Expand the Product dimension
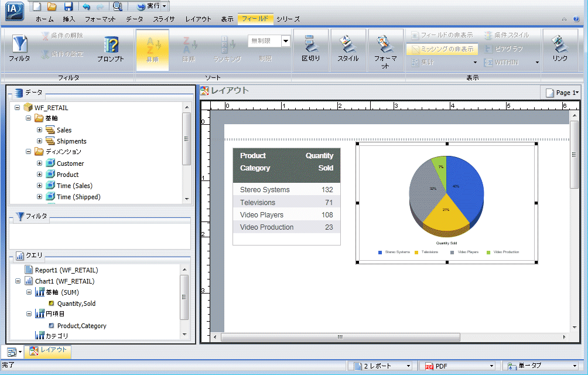Viewport: 588px width, 375px height. pos(39,175)
